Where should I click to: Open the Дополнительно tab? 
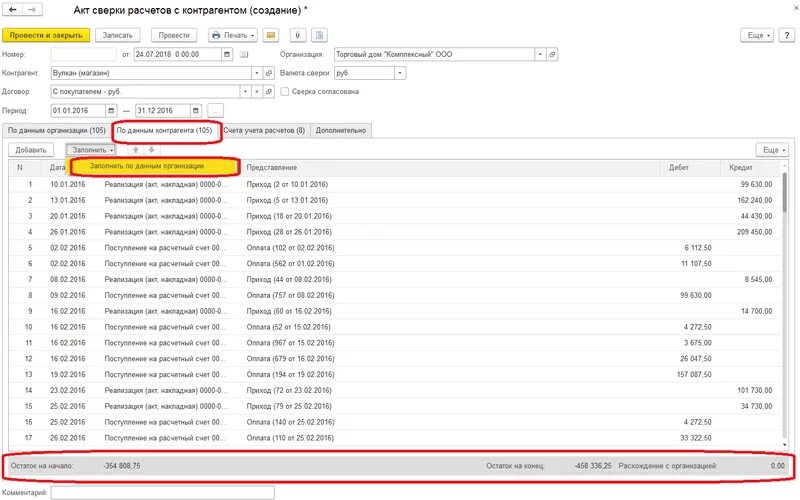(x=341, y=131)
